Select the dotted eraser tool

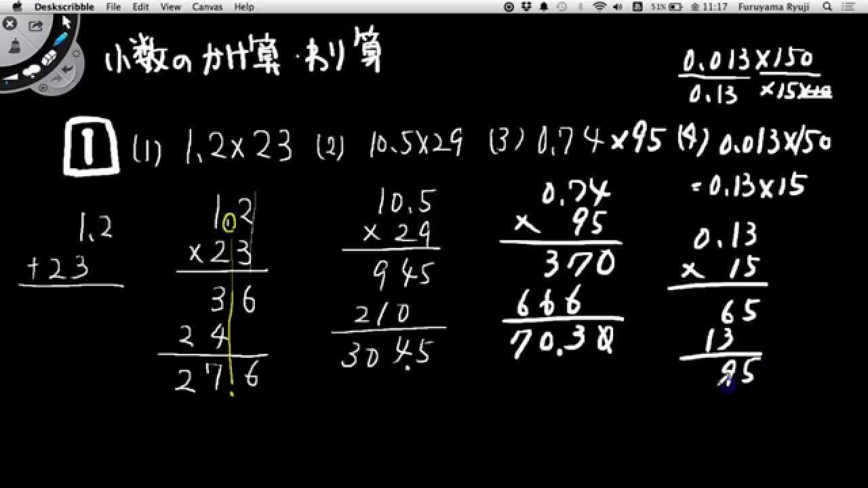pyautogui.click(x=50, y=57)
